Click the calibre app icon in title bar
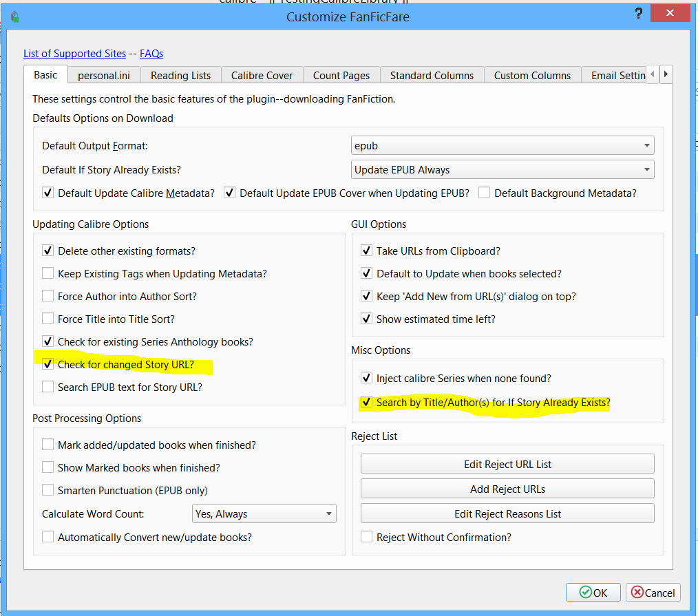This screenshot has width=698, height=616. (15, 17)
